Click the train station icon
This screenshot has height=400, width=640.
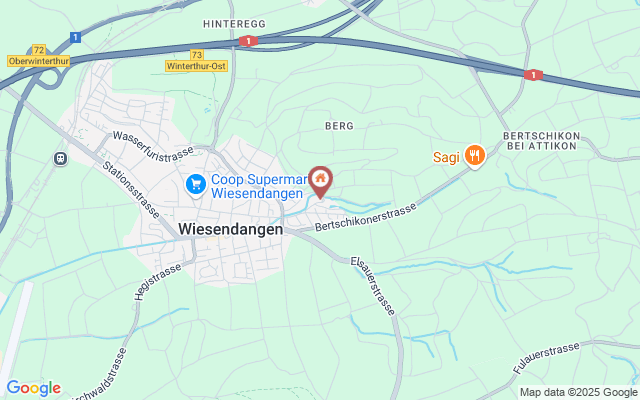click(x=60, y=159)
